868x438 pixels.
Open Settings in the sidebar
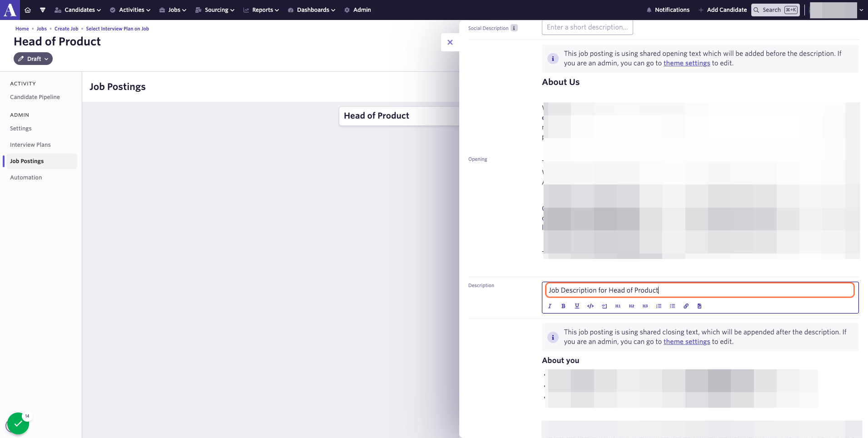21,129
